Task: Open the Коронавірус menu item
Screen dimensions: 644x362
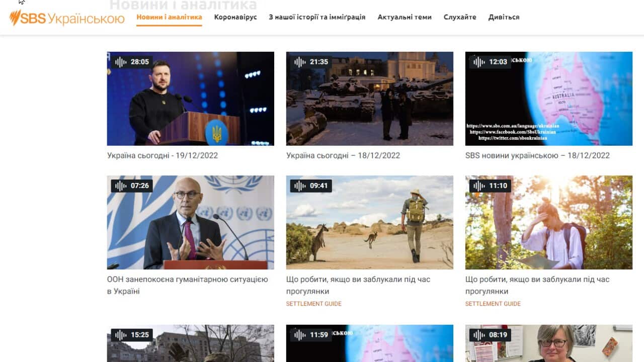Action: click(x=236, y=17)
